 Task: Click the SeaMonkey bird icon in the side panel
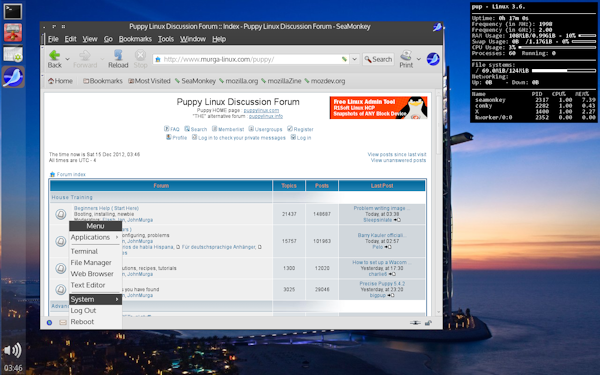pos(13,77)
